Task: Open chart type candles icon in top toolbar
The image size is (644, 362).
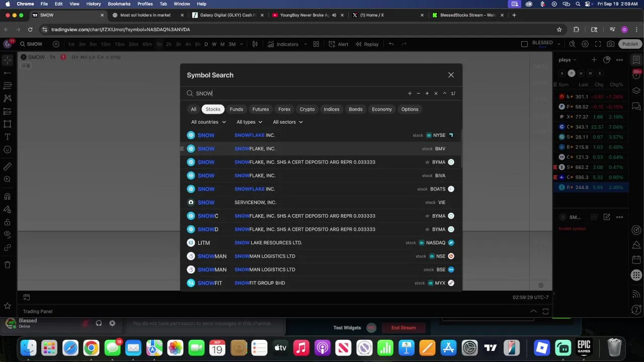Action: (x=255, y=44)
